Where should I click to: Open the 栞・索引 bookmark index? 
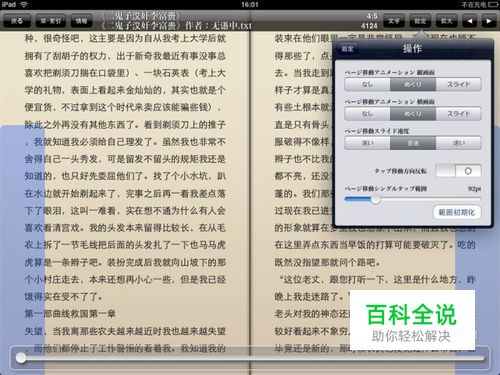pyautogui.click(x=50, y=21)
